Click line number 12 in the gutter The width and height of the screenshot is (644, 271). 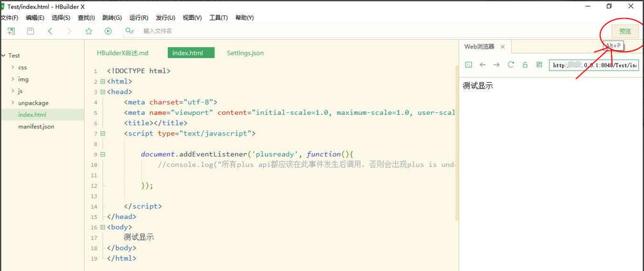coord(95,186)
